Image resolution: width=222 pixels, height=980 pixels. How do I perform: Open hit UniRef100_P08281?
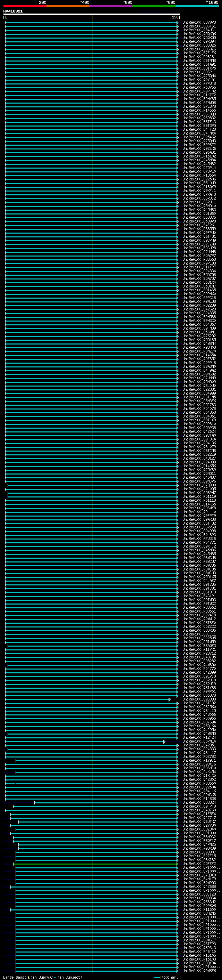point(199,57)
